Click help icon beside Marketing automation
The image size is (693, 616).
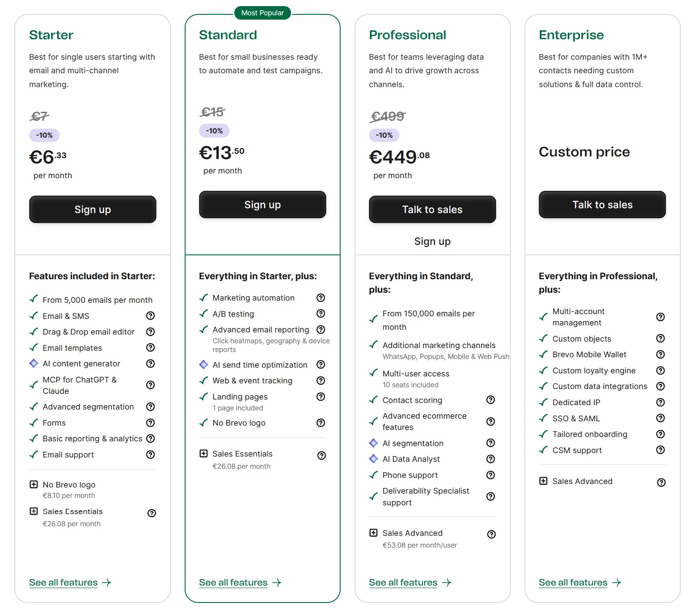321,298
